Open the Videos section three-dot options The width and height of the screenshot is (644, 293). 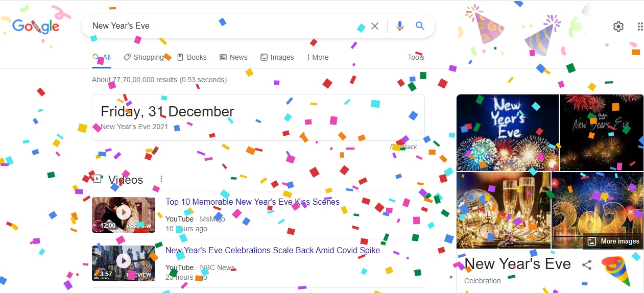[161, 179]
